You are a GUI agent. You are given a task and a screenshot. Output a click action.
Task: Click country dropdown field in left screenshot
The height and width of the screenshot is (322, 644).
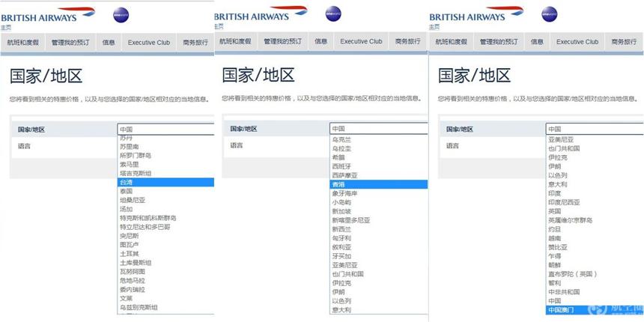click(166, 130)
